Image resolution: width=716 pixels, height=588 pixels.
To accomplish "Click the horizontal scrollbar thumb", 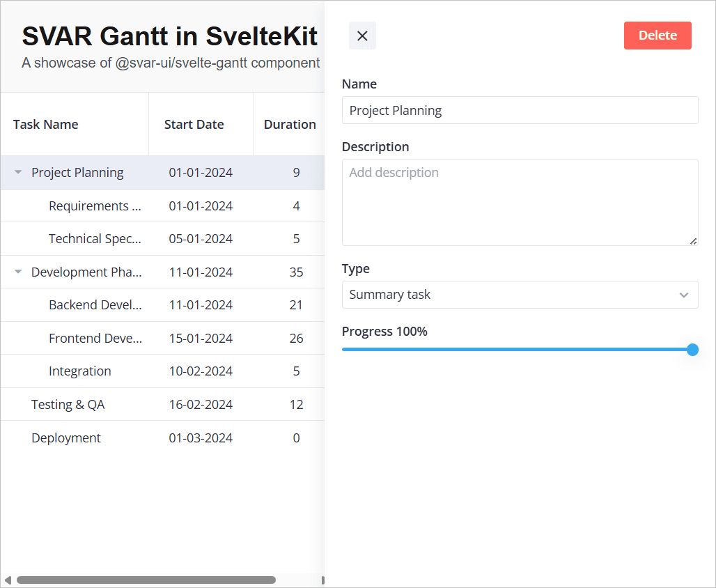I will click(146, 580).
